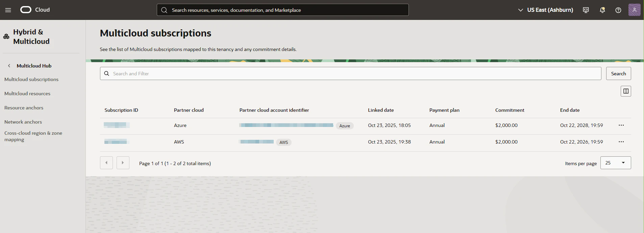The image size is (644, 233).
Task: Go to next page arrow
Action: click(123, 163)
